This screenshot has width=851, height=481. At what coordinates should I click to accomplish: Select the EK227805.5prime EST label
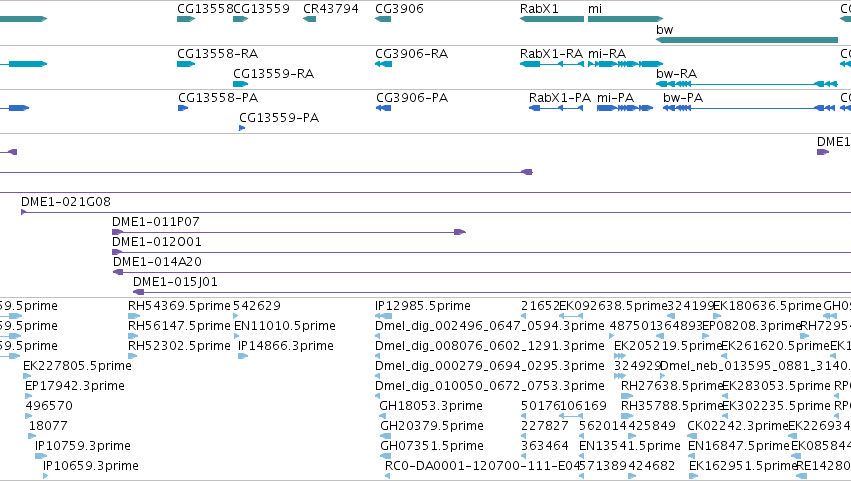click(x=77, y=366)
